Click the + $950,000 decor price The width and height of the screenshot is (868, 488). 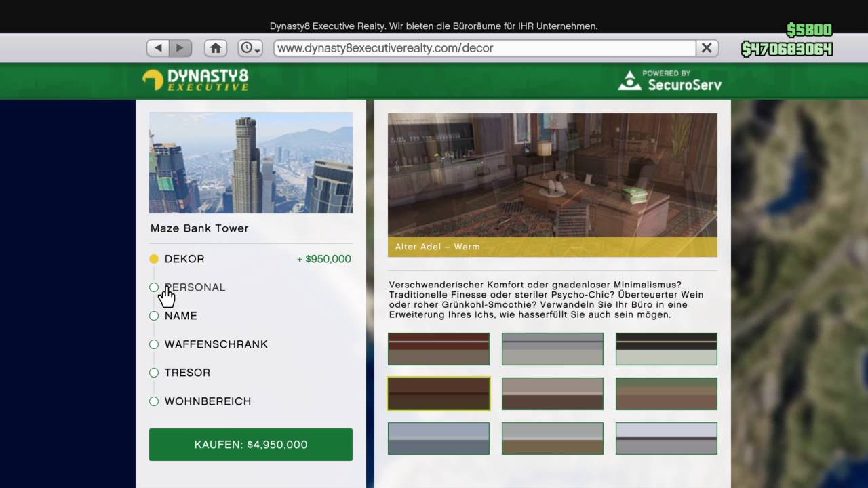tap(324, 259)
